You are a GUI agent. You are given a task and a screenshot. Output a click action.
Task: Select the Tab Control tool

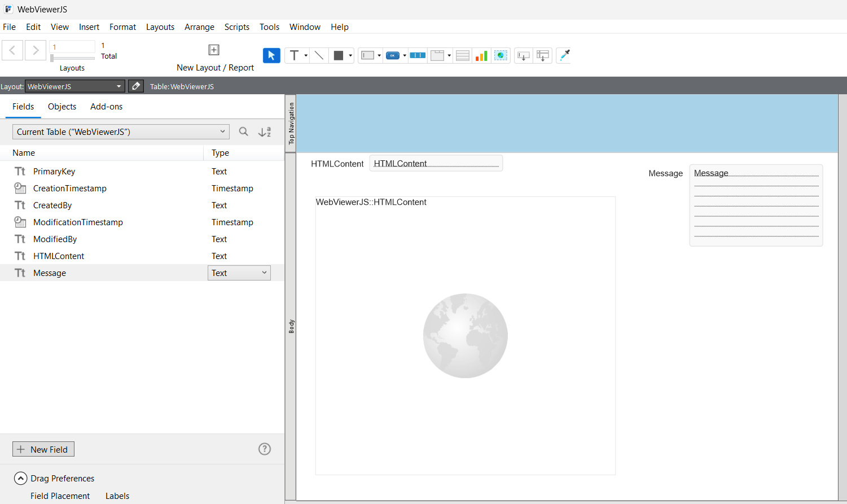point(437,55)
